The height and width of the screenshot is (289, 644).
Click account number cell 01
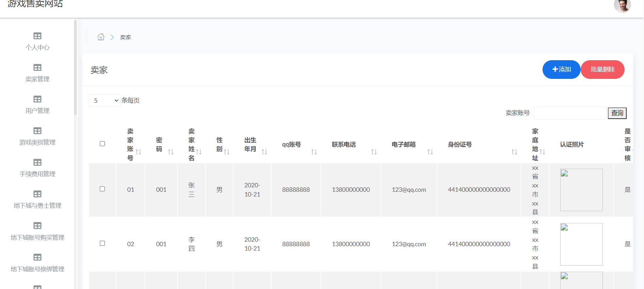click(x=130, y=190)
